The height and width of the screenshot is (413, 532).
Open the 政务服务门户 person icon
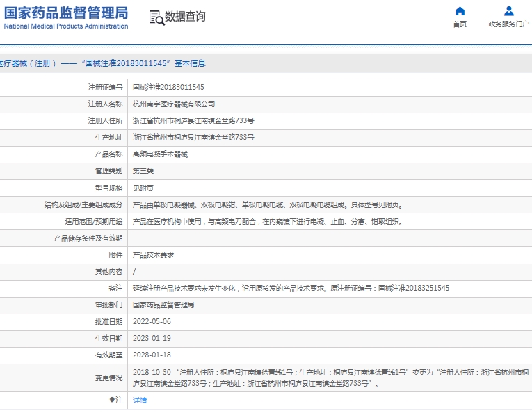pos(508,11)
